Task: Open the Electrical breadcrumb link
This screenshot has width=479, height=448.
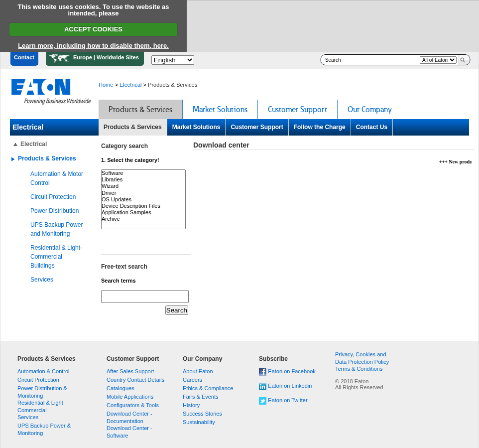Action: click(130, 85)
